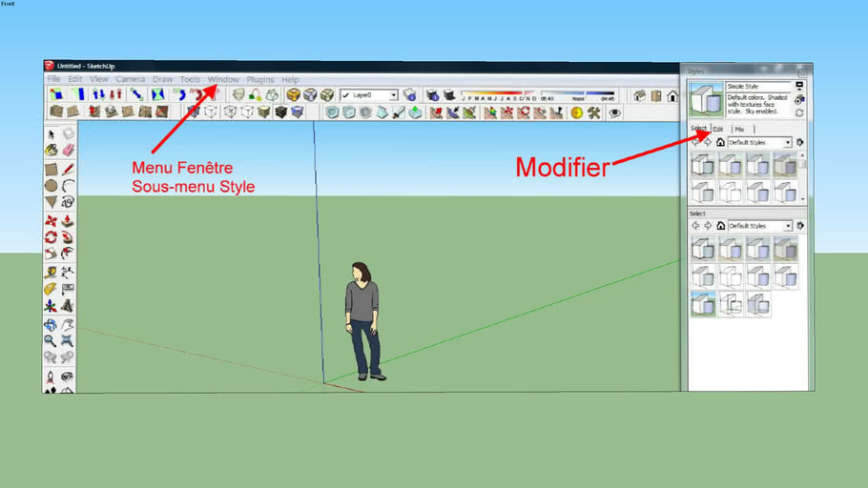
Task: Select the Pencil line tool
Action: tap(68, 169)
